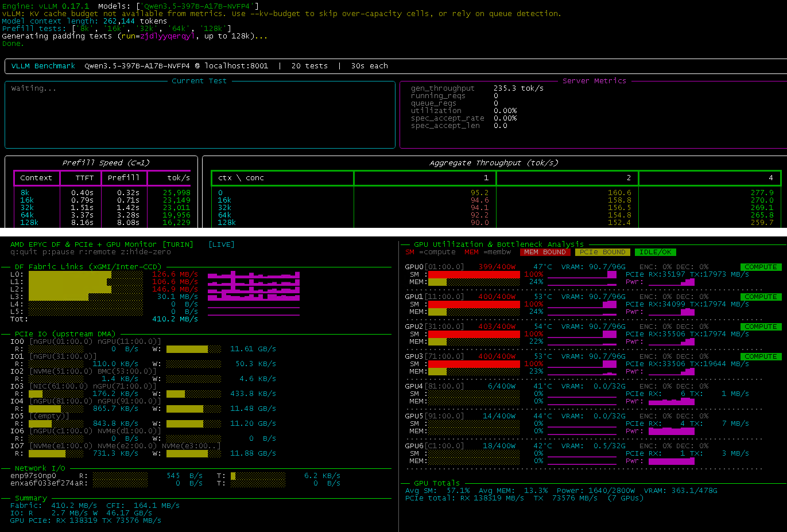Select the PCIe BOUND legend badge
The height and width of the screenshot is (532, 787).
[602, 252]
